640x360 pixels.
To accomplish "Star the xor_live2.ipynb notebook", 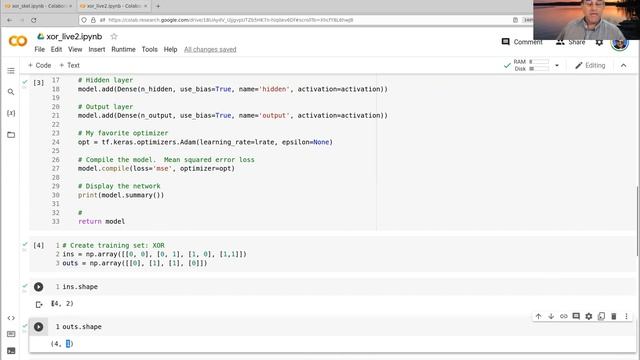I will pyautogui.click(x=114, y=36).
